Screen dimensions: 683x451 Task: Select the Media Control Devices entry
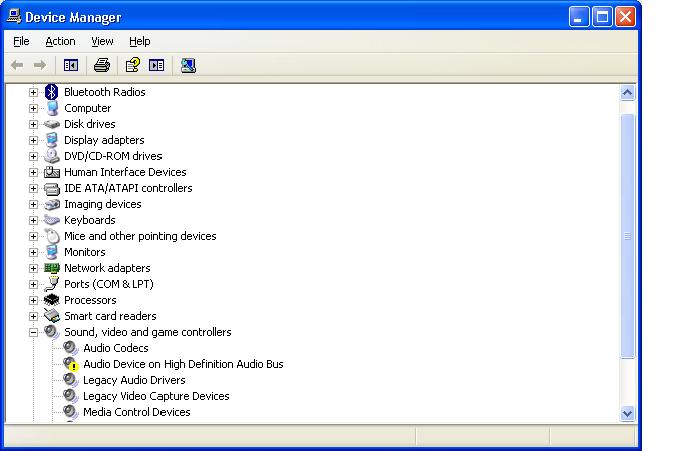click(137, 412)
